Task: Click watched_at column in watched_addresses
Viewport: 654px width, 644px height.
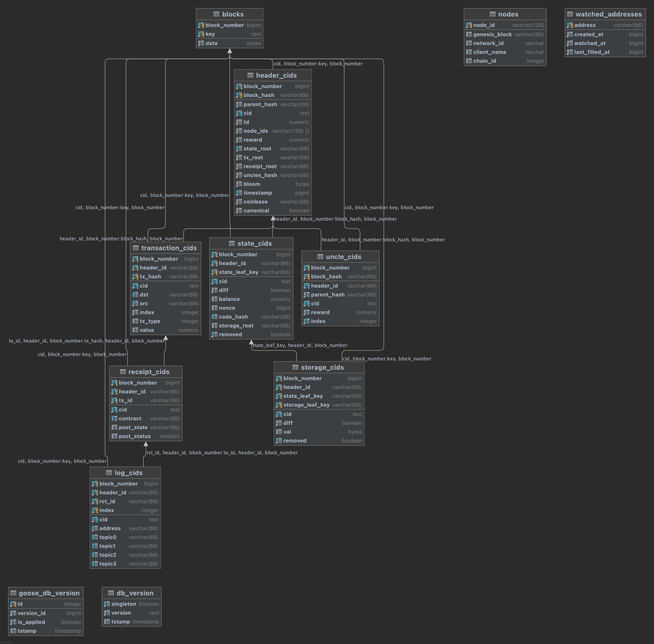Action: (605, 43)
